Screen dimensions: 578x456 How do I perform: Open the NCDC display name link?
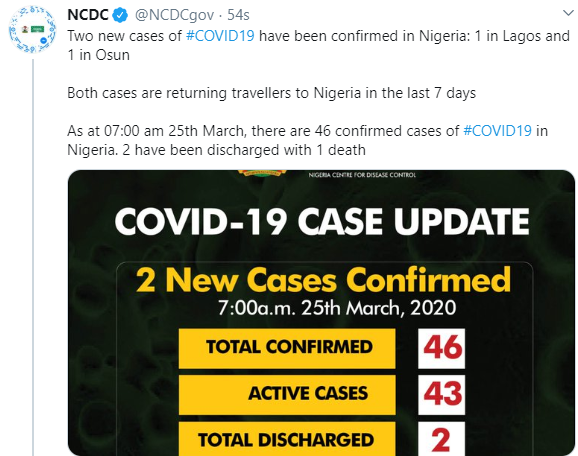88,15
